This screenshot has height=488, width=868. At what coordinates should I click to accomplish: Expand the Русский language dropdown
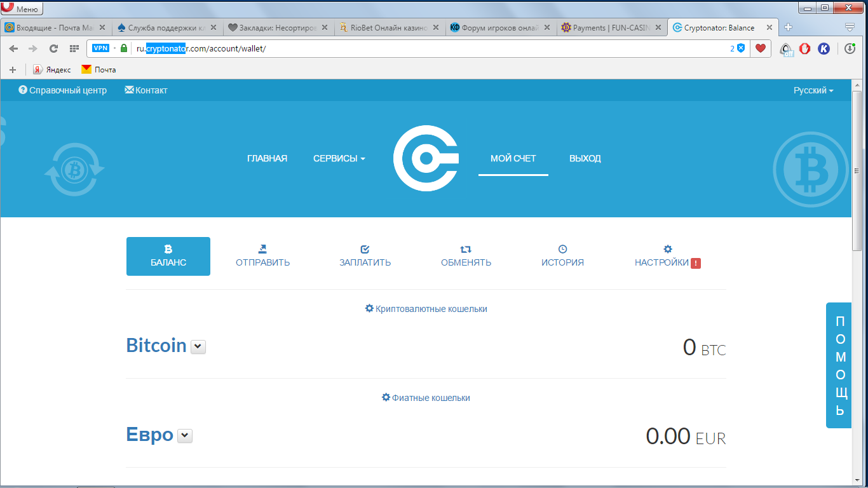coord(813,90)
